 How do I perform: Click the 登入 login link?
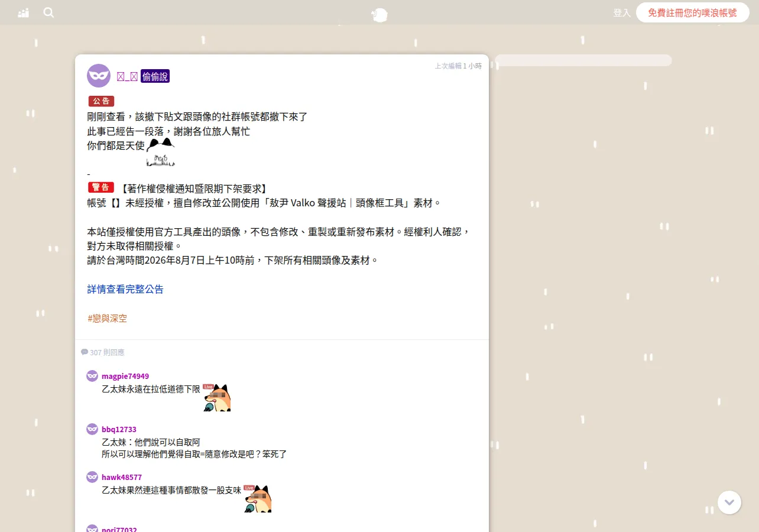click(622, 12)
